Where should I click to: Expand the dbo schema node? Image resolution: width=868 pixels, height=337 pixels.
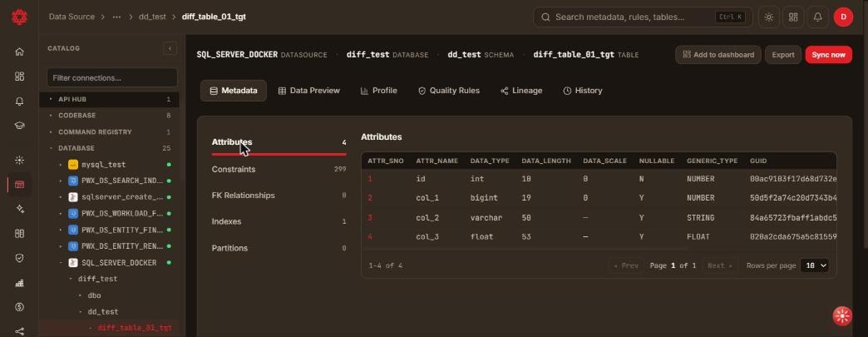81,295
